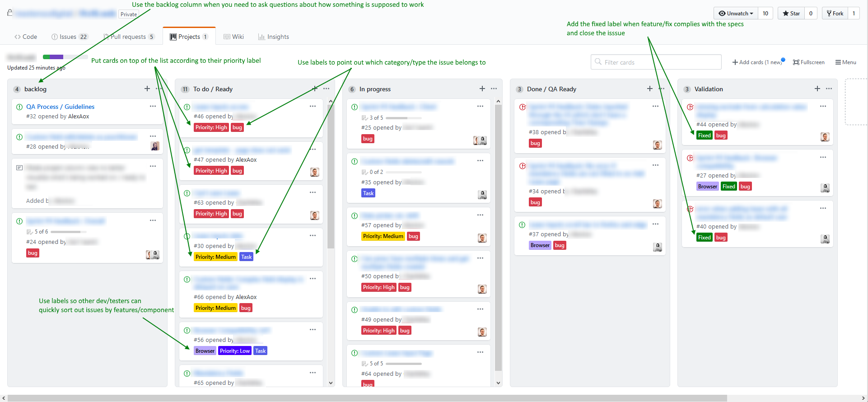Click Priority: Medium label on card #57

383,236
